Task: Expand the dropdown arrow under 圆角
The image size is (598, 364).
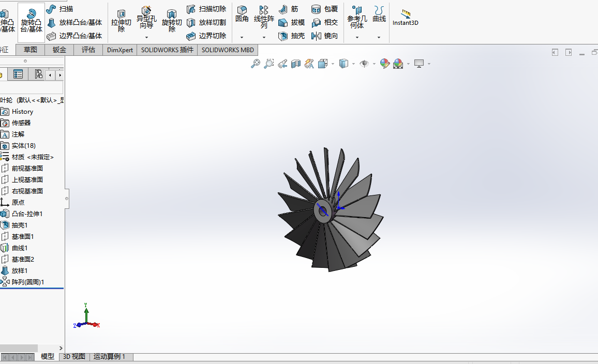Action: (x=242, y=37)
